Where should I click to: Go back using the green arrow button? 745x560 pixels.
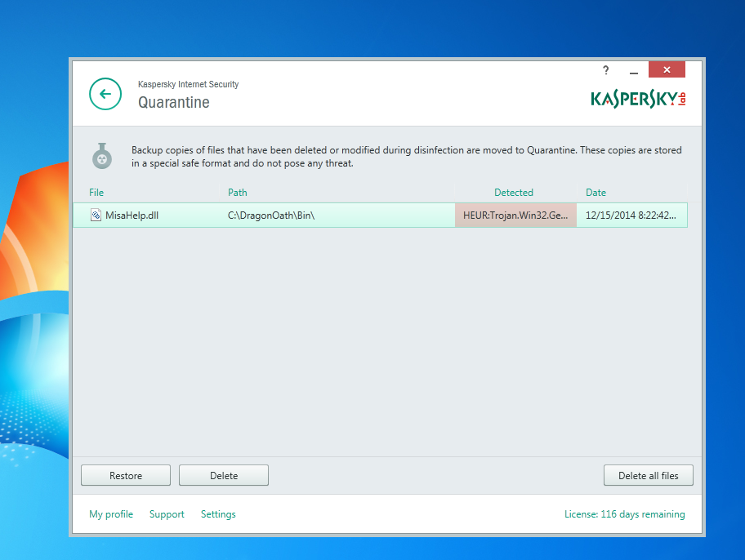pyautogui.click(x=105, y=94)
